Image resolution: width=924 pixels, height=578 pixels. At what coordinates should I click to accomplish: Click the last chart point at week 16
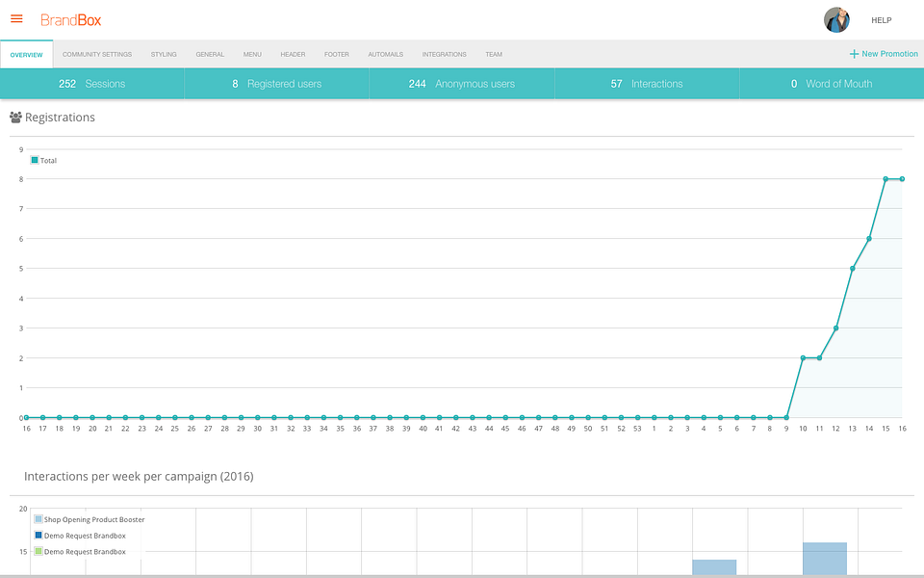[x=902, y=179]
